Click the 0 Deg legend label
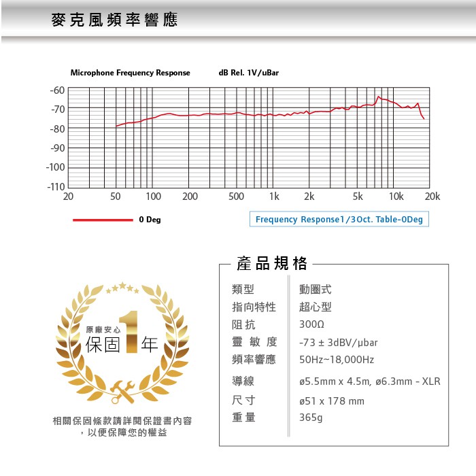This screenshot has height=476, width=476. (x=150, y=220)
